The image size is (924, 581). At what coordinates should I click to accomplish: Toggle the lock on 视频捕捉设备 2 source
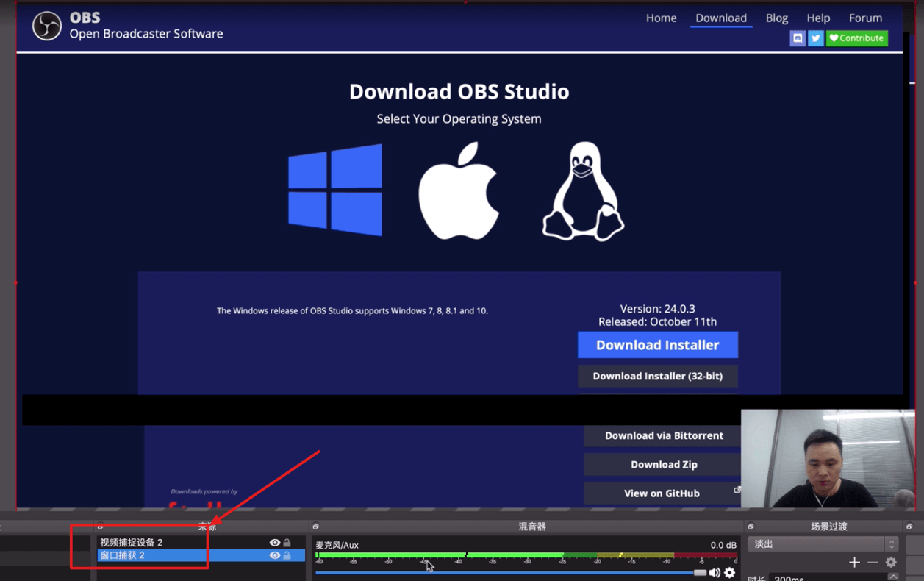[x=287, y=543]
